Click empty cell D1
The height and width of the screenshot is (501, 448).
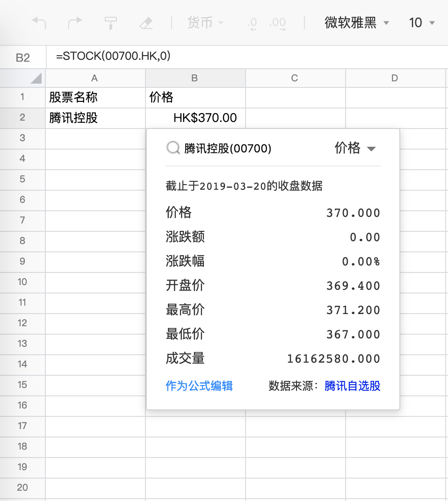(396, 97)
